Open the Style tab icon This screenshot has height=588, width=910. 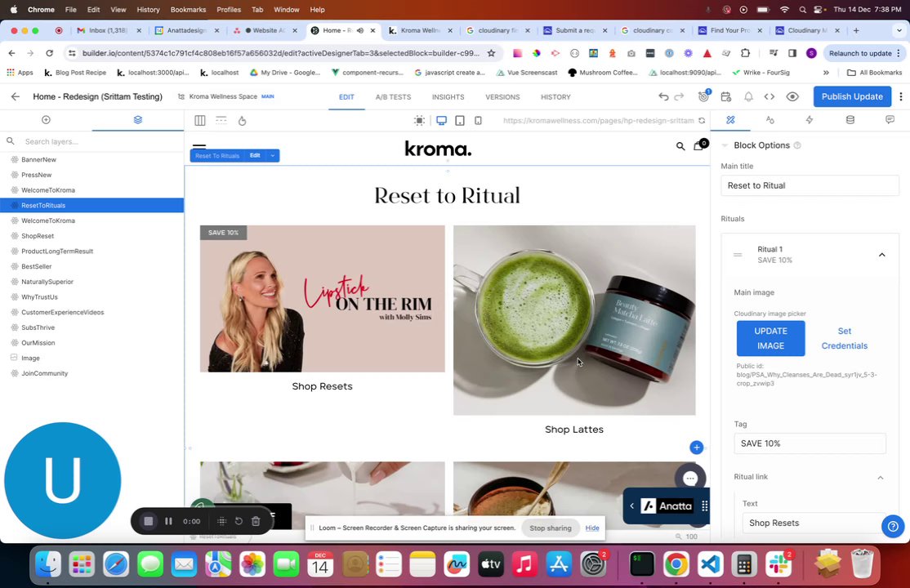(x=770, y=119)
